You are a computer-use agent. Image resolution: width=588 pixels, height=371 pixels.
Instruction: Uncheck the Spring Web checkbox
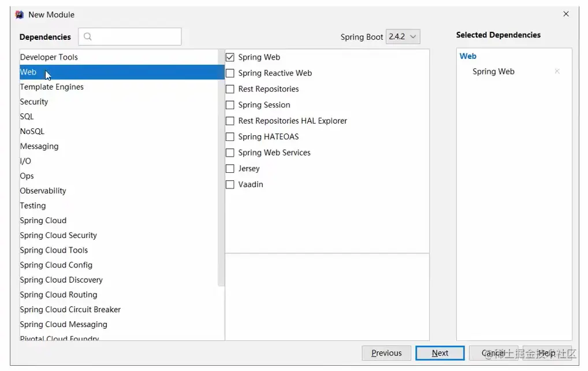[x=230, y=57]
